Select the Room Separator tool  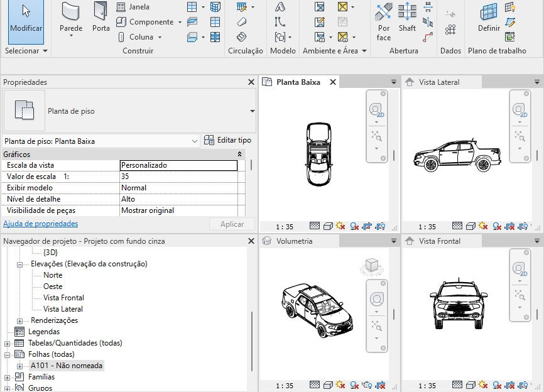tap(320, 22)
